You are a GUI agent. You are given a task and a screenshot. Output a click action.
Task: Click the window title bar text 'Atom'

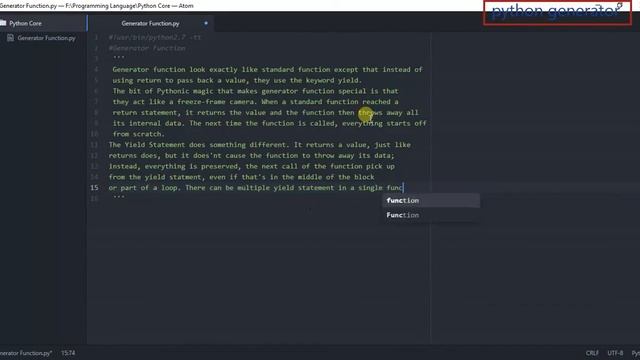click(186, 6)
